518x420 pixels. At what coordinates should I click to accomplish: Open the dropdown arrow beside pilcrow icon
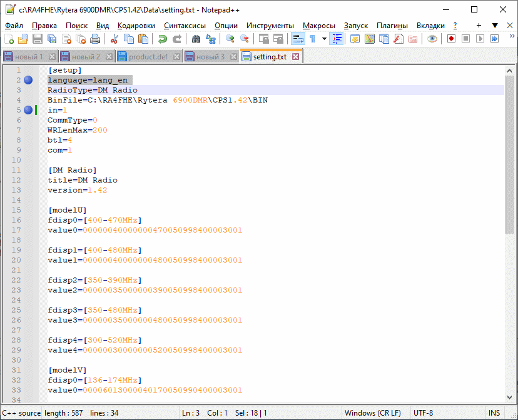click(x=324, y=39)
